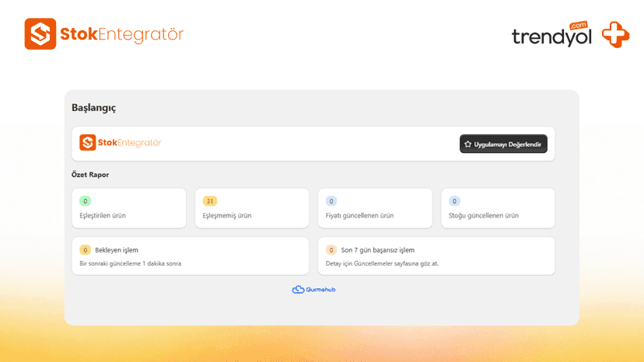Click the Başlangıç page title

coord(93,107)
